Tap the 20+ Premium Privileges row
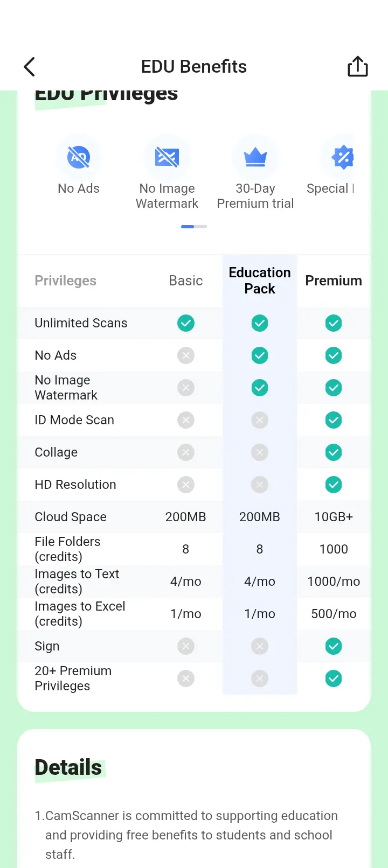 click(194, 678)
